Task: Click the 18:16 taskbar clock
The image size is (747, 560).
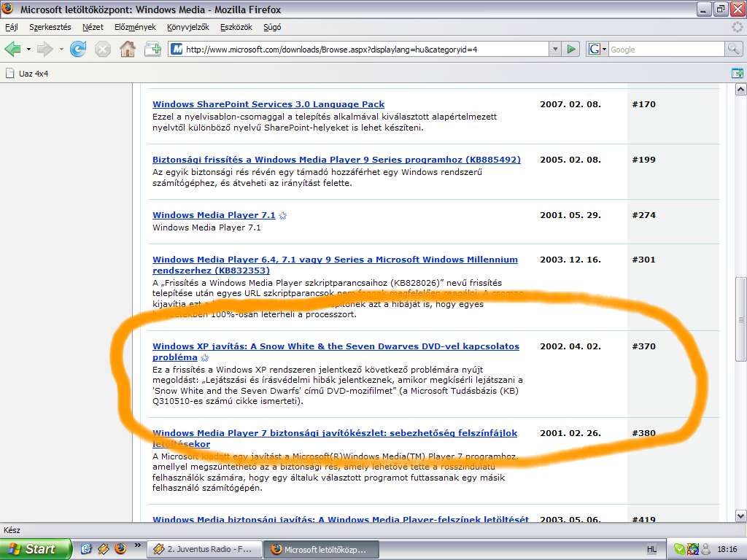Action: click(727, 550)
